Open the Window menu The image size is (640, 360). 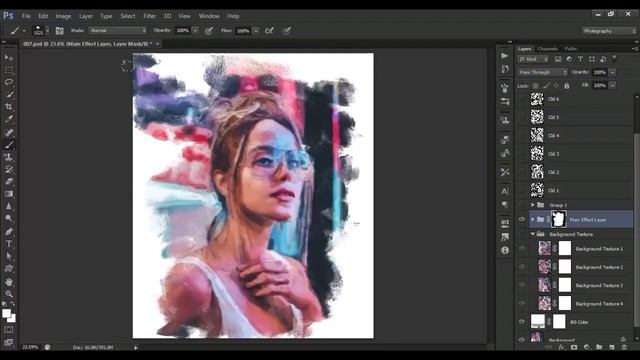click(x=209, y=16)
